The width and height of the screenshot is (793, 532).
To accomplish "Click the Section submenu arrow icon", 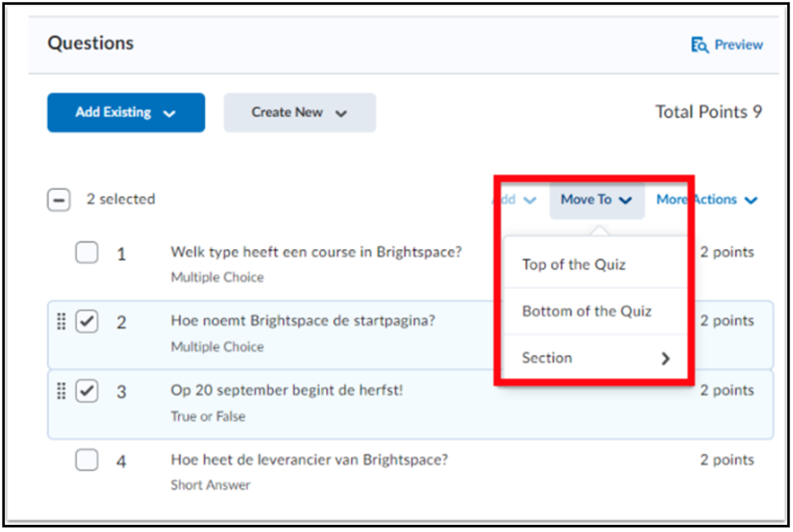I will [666, 358].
